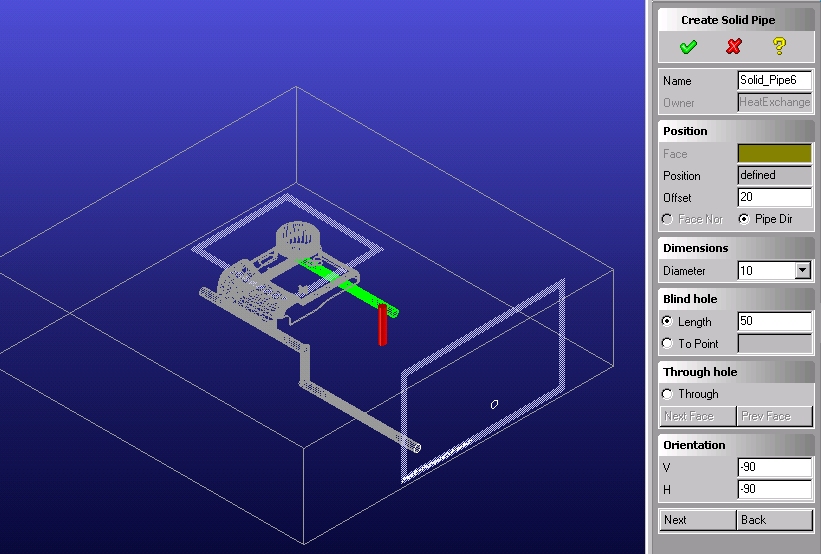Click the Next Face button
Viewport: 821px width, 554px height.
pos(697,416)
